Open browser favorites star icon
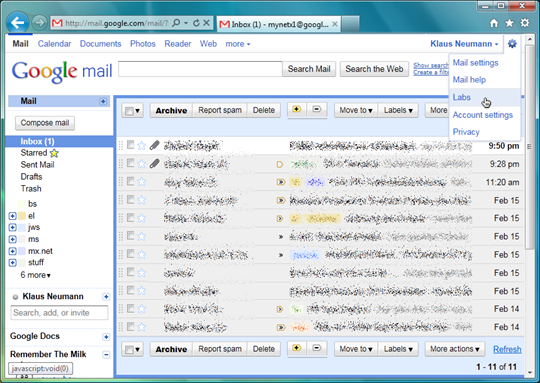 pyautogui.click(x=509, y=23)
